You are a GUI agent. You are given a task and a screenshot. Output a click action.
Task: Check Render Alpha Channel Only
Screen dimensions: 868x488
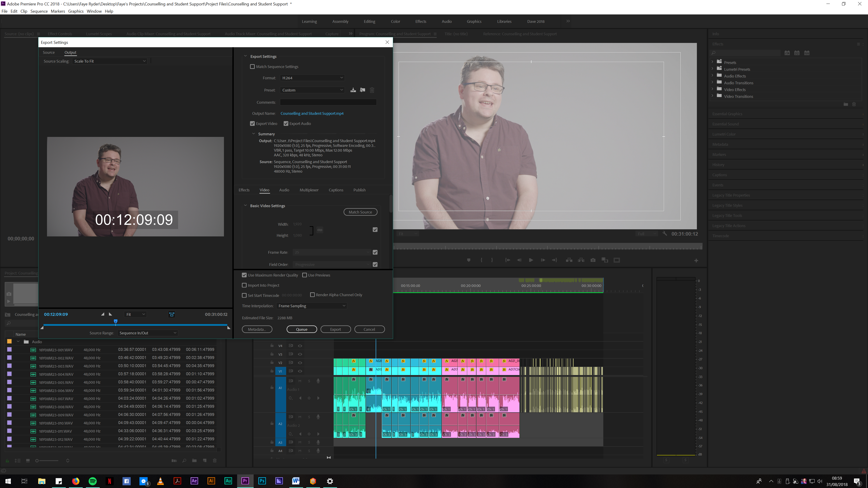tap(312, 295)
